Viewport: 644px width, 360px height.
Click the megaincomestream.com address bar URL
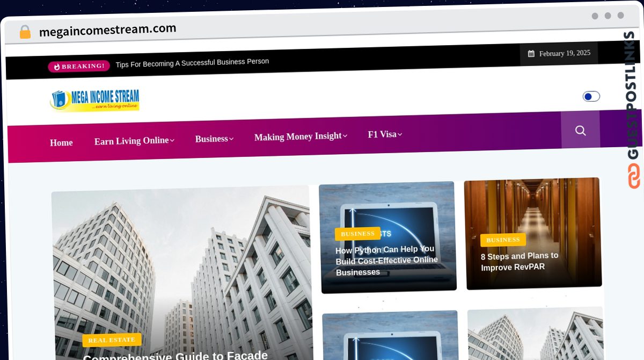tap(108, 30)
